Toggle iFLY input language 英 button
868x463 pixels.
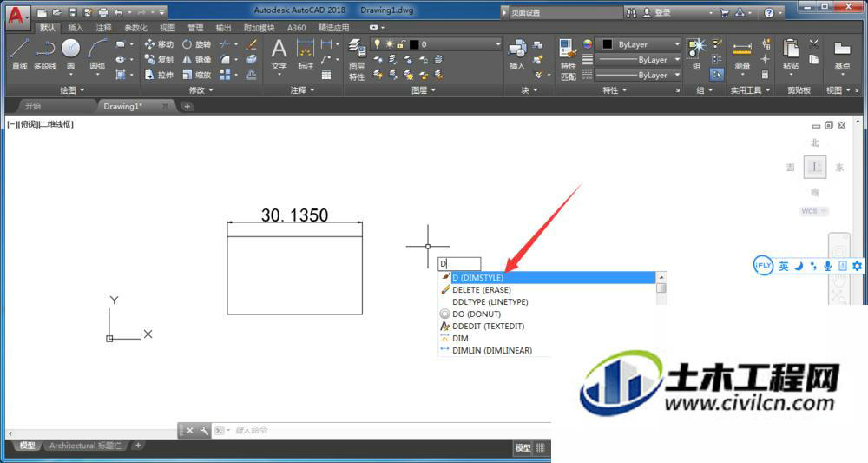point(784,266)
